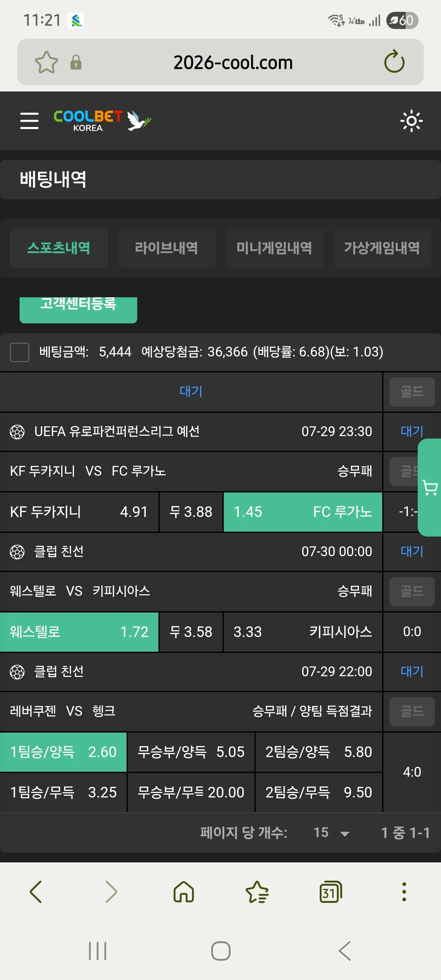Go back with browser back arrow
Screen dimensions: 441x980
[x=36, y=892]
